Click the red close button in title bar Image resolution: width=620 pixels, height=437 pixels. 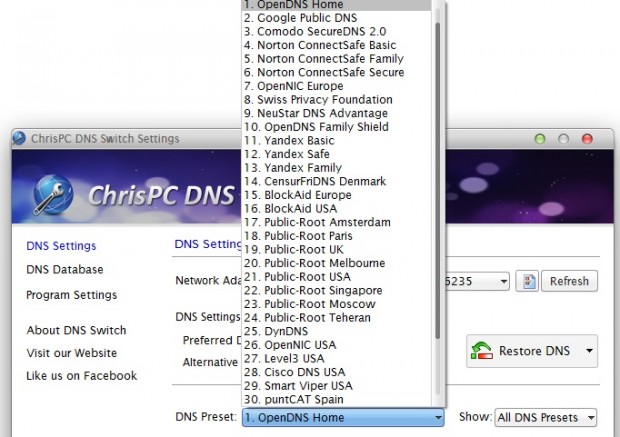(x=587, y=139)
